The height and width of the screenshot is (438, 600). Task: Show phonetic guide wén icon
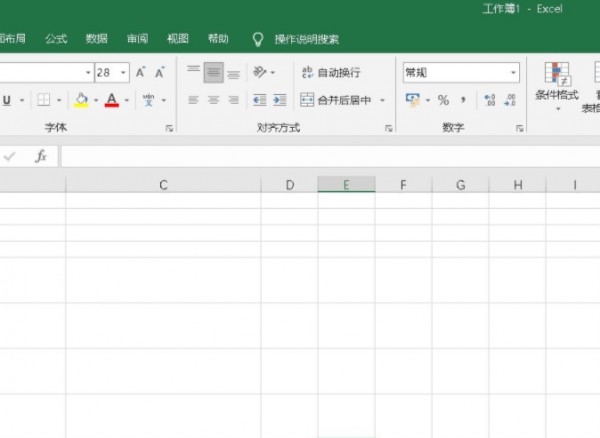click(x=148, y=100)
